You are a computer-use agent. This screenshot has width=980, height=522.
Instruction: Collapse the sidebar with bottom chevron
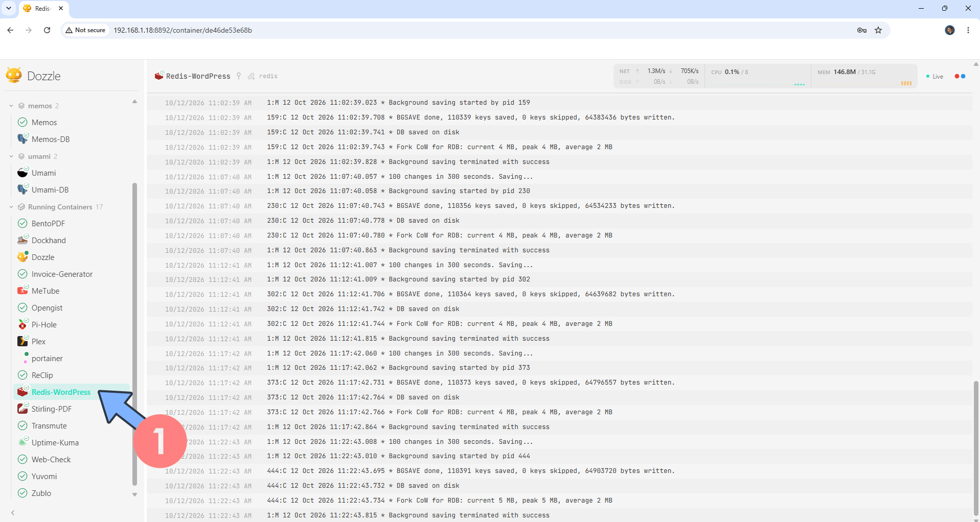[13, 513]
